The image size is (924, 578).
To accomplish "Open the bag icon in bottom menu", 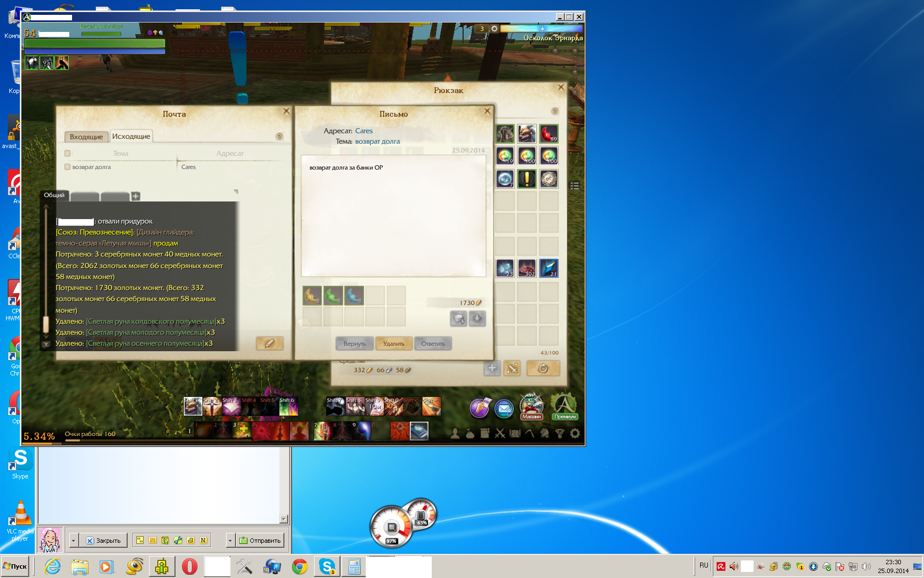I will (x=470, y=433).
